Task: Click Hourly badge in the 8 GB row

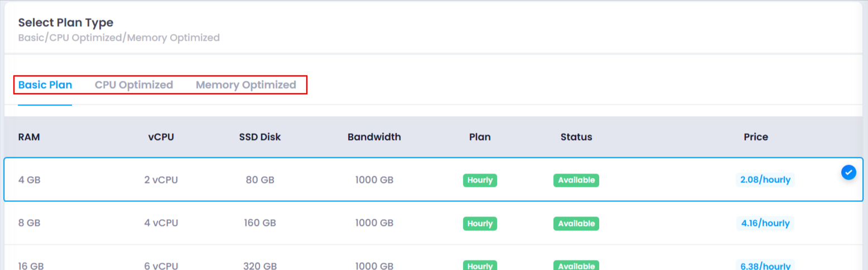Action: click(x=480, y=223)
